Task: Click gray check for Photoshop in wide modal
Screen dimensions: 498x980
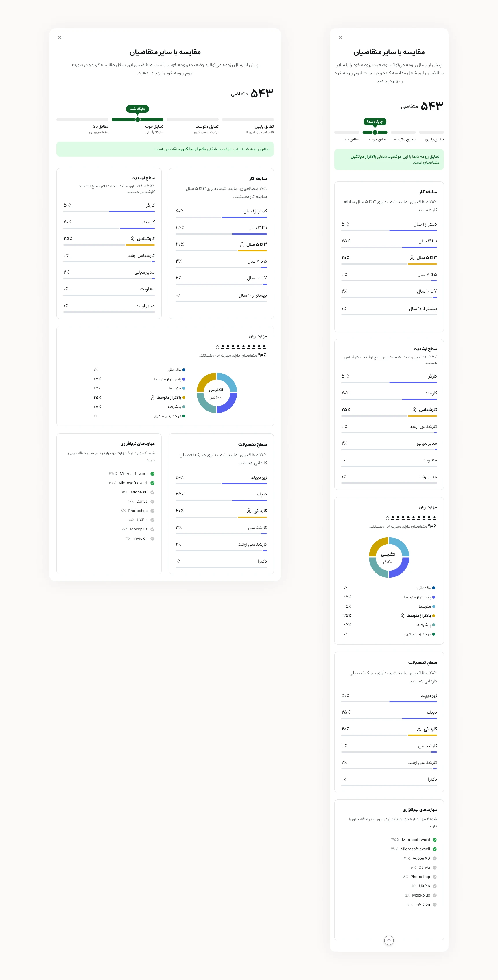Action: point(152,511)
